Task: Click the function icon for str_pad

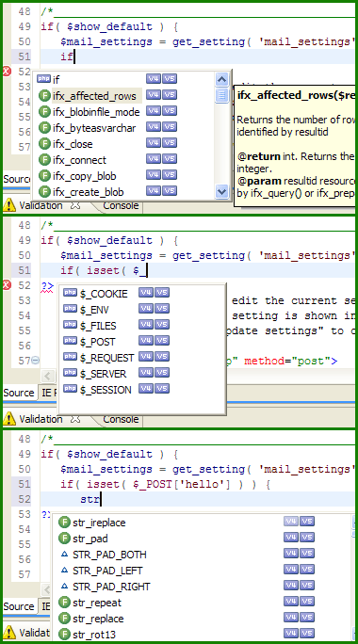Action: click(64, 539)
